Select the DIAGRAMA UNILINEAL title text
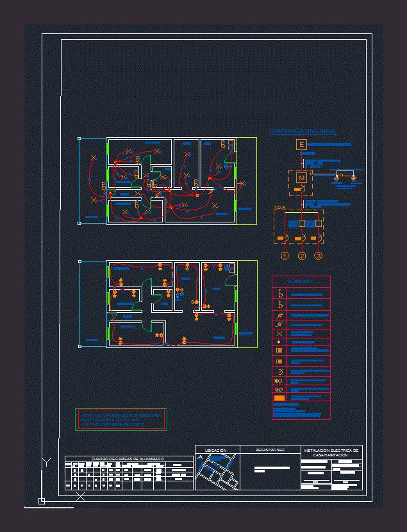The width and height of the screenshot is (407, 532). point(303,131)
